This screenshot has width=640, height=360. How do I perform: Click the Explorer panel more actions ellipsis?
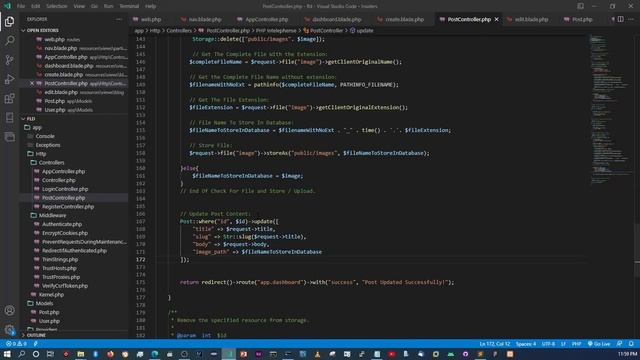pyautogui.click(x=119, y=19)
